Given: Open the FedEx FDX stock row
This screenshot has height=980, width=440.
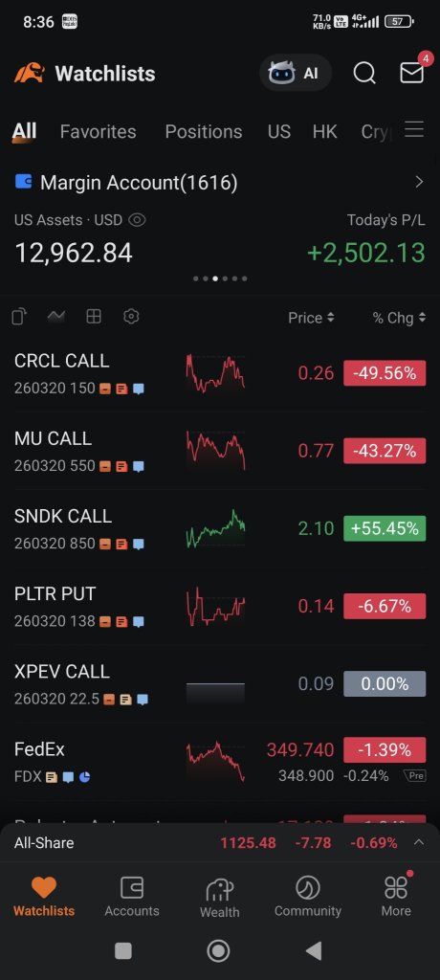Looking at the screenshot, I should (220, 762).
